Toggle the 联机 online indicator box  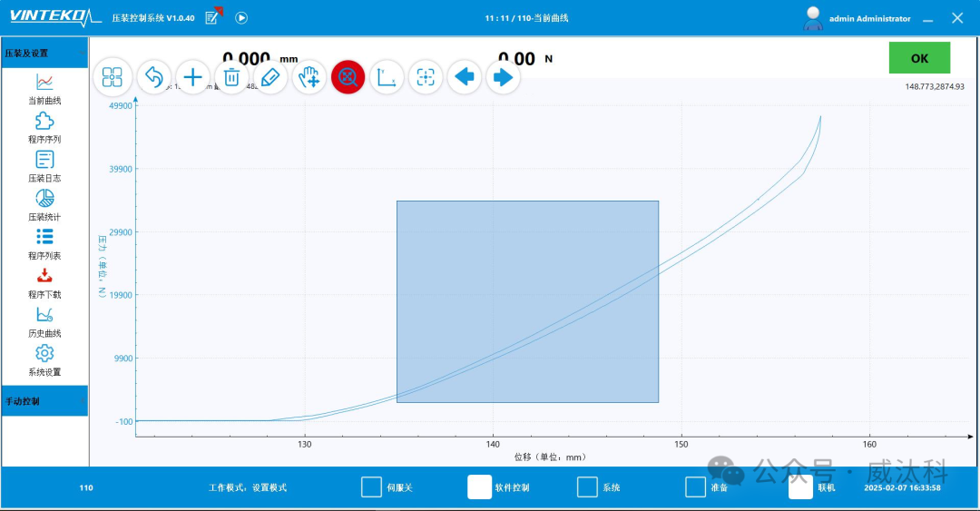800,486
